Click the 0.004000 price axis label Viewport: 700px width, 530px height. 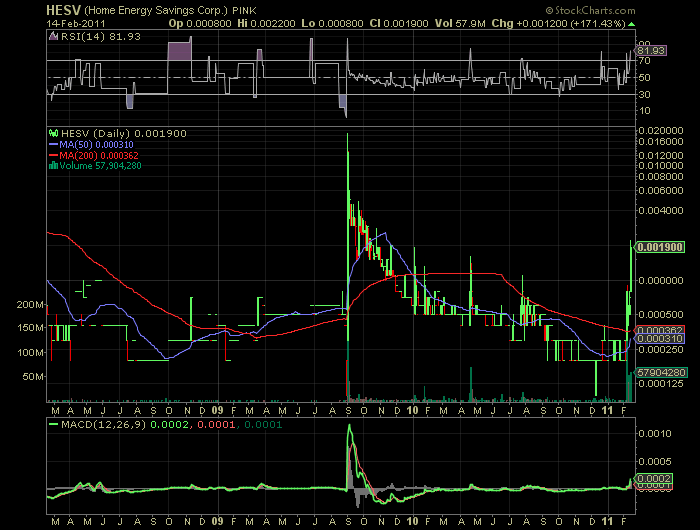click(x=661, y=210)
